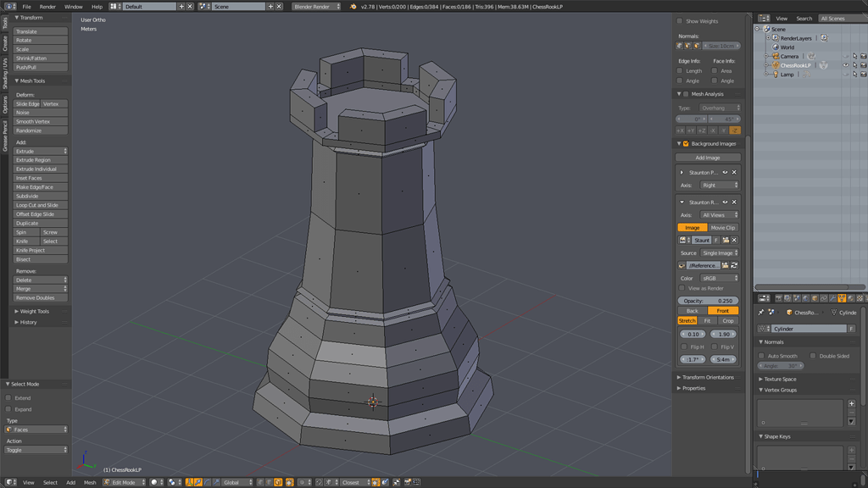This screenshot has width=868, height=488.
Task: Click the Subdivide button in Mesh Tools
Action: click(x=40, y=196)
